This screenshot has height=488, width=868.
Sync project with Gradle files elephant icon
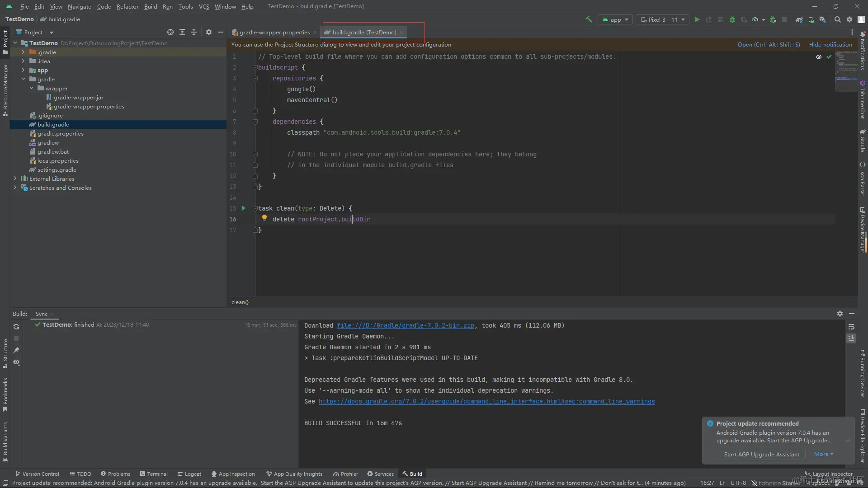(799, 19)
